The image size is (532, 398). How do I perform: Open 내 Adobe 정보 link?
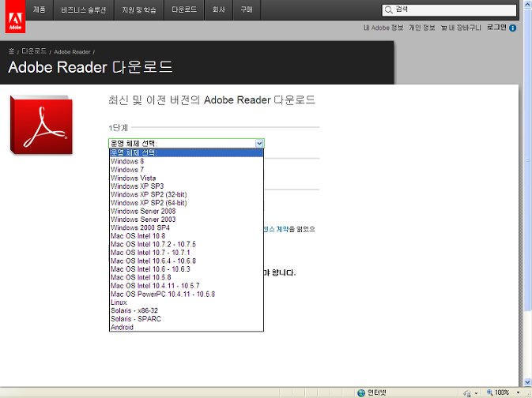coord(383,28)
